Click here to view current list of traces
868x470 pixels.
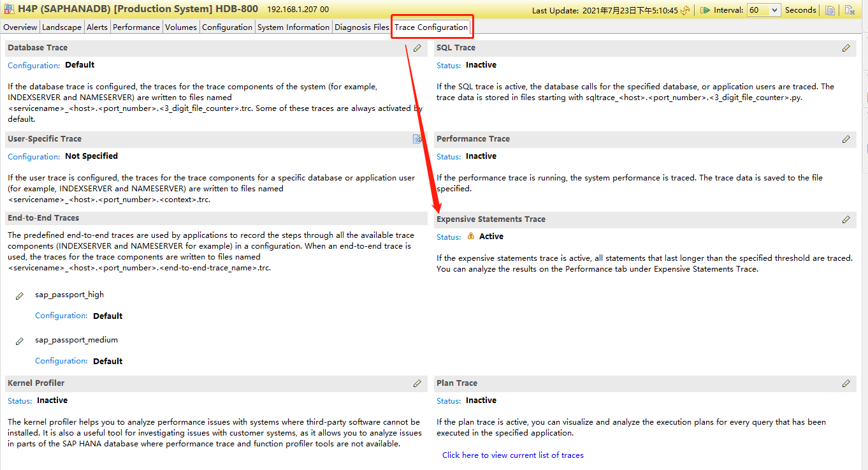tap(513, 455)
